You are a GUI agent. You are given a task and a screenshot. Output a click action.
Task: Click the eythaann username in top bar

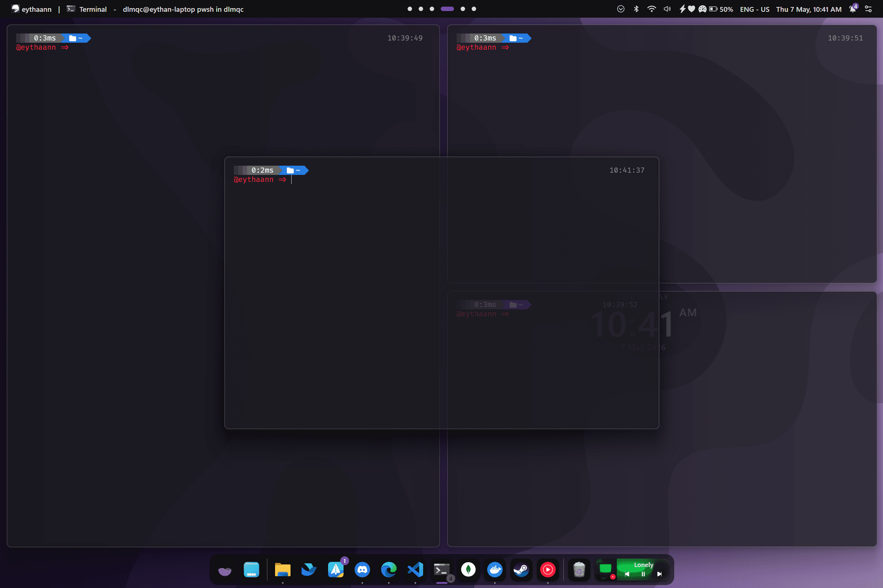36,9
